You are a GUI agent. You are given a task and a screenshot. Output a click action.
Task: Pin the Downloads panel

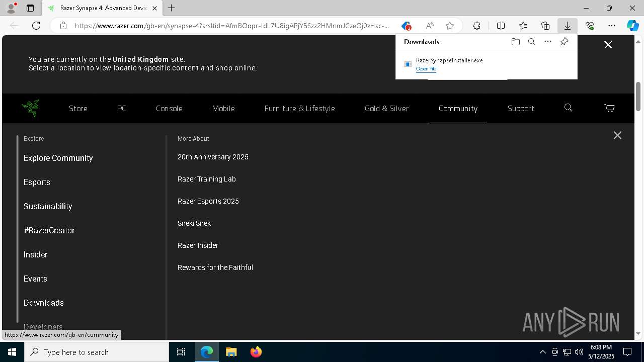564,42
